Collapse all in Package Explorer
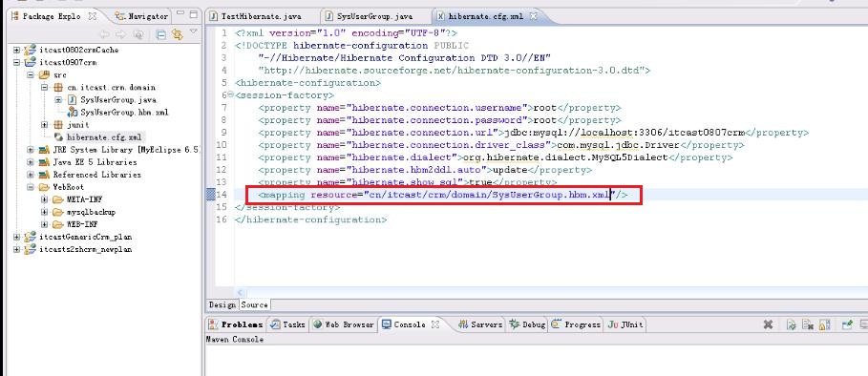The width and height of the screenshot is (868, 376). point(160,34)
